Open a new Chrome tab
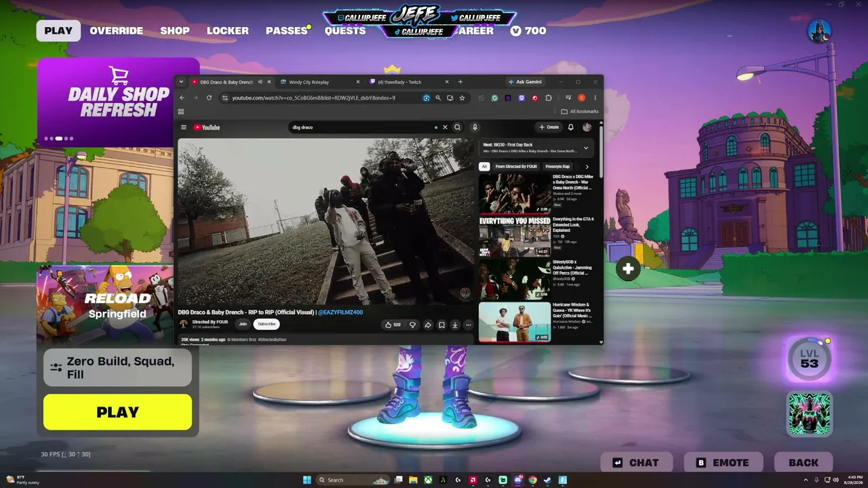Image resolution: width=868 pixels, height=488 pixels. (460, 82)
